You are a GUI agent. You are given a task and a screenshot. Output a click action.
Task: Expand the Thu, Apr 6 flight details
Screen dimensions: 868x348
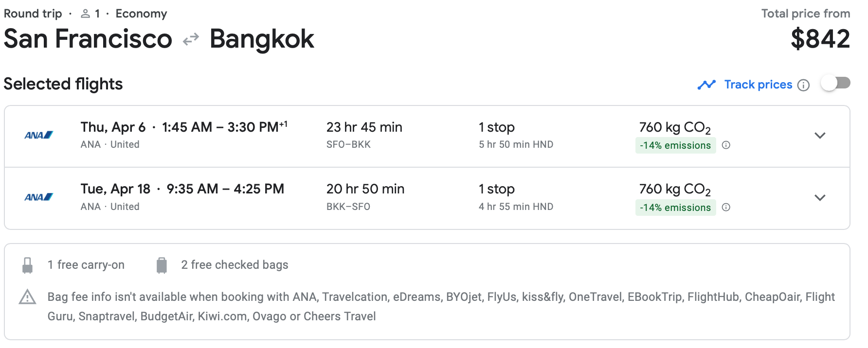820,136
